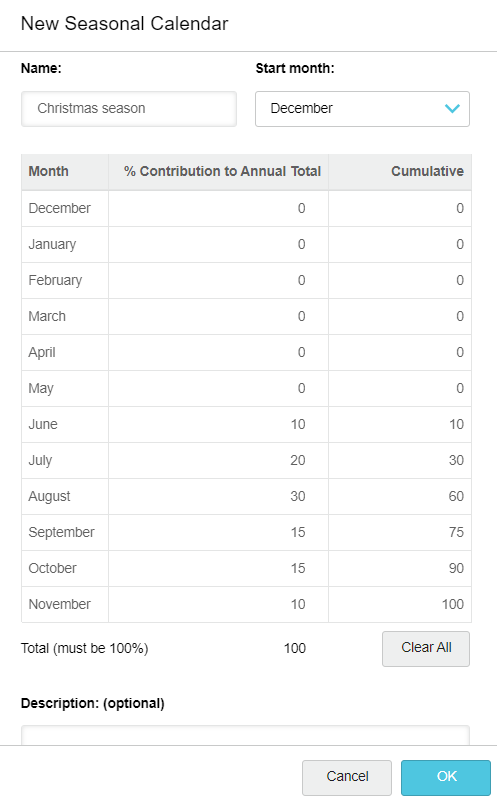Select the March contribution cell

(x=218, y=316)
